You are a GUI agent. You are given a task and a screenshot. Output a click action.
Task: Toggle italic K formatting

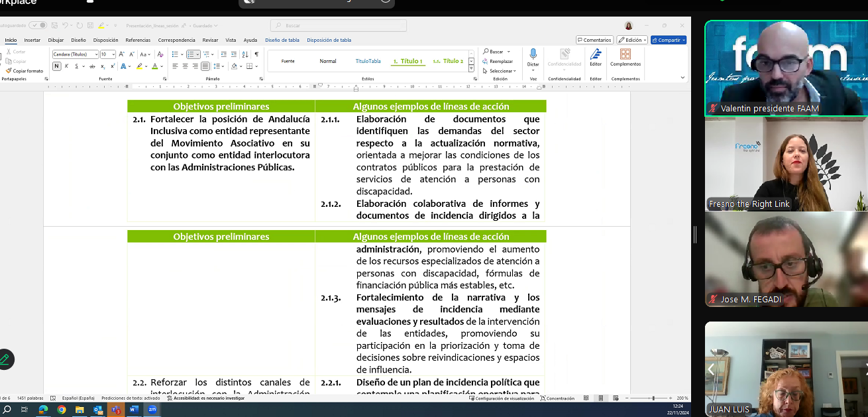[66, 66]
